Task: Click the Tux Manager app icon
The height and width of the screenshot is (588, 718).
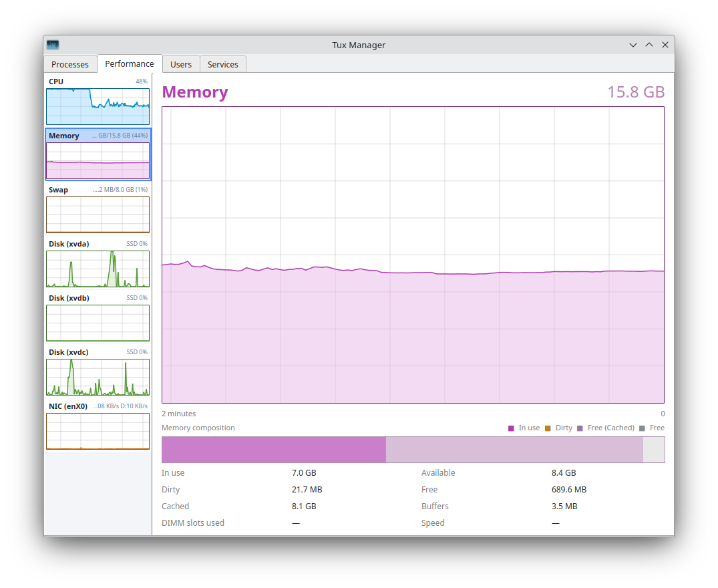Action: (x=53, y=45)
